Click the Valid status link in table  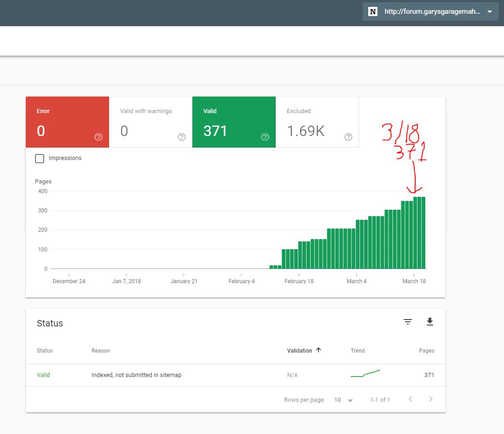[43, 375]
